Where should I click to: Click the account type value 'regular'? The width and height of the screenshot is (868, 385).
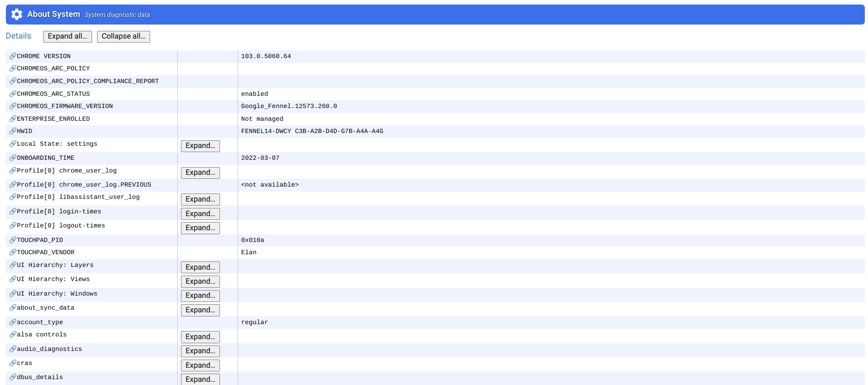[x=254, y=322]
